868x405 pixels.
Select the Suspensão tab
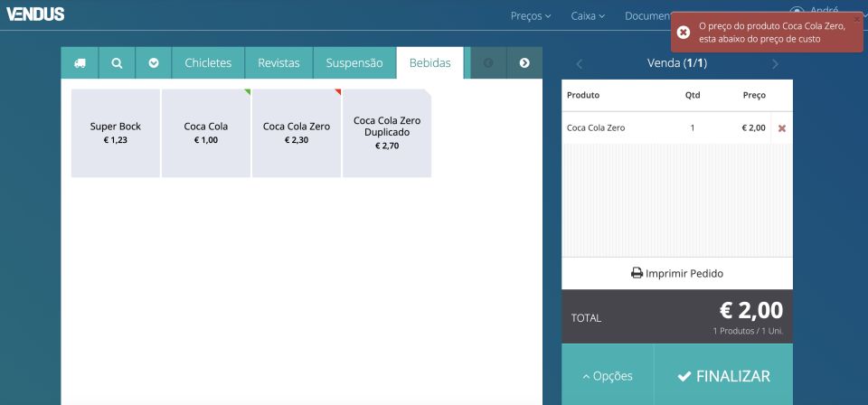pyautogui.click(x=354, y=63)
